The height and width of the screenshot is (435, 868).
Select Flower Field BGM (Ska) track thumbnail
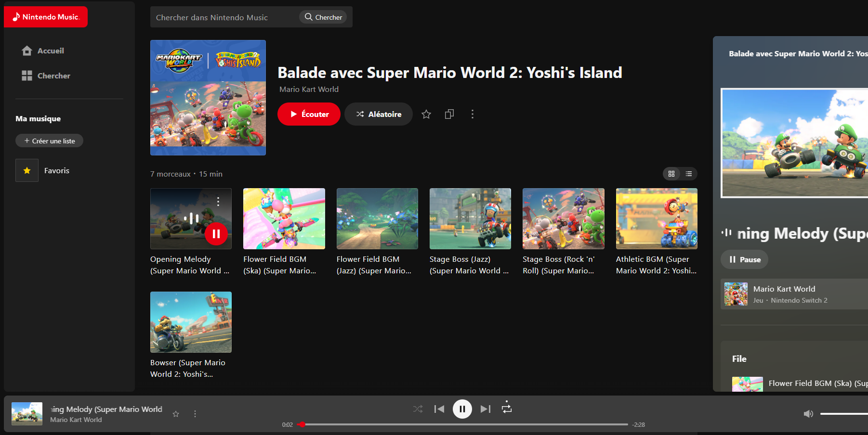tap(284, 218)
